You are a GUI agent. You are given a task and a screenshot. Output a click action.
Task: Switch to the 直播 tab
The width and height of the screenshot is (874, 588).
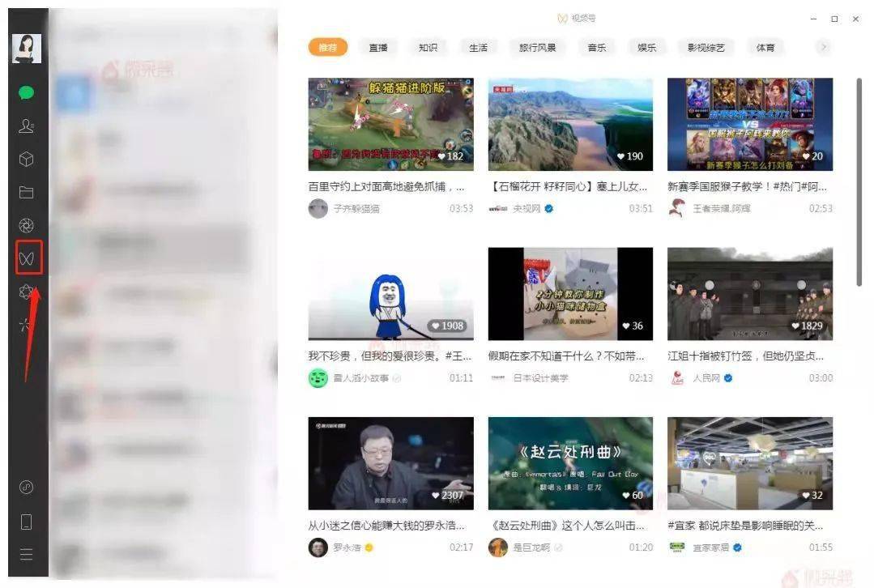tap(377, 47)
